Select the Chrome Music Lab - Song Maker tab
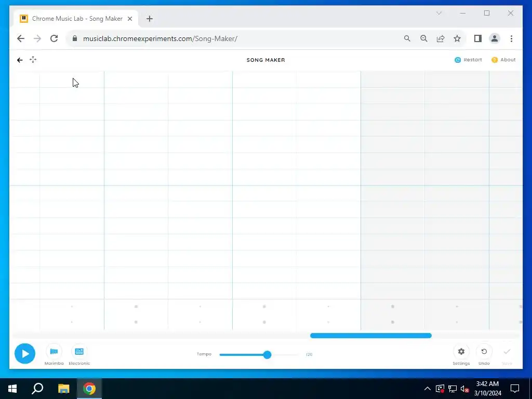Image resolution: width=532 pixels, height=399 pixels. pyautogui.click(x=76, y=19)
